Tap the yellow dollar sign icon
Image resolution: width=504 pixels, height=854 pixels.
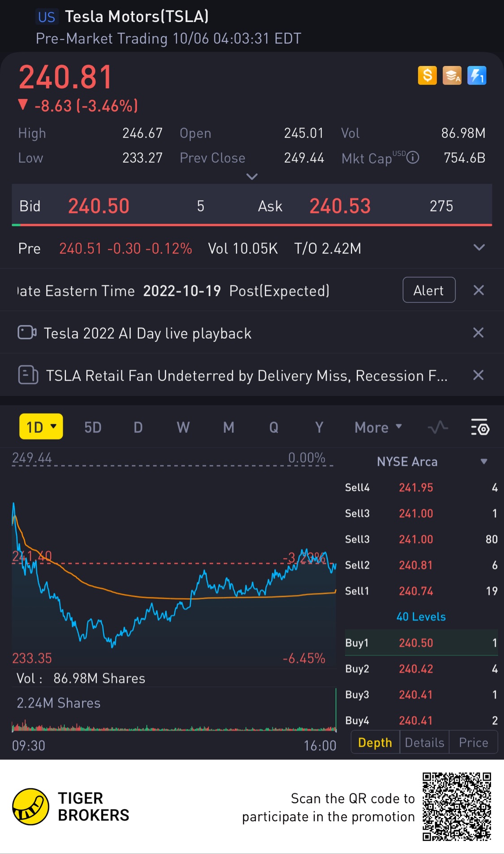427,75
